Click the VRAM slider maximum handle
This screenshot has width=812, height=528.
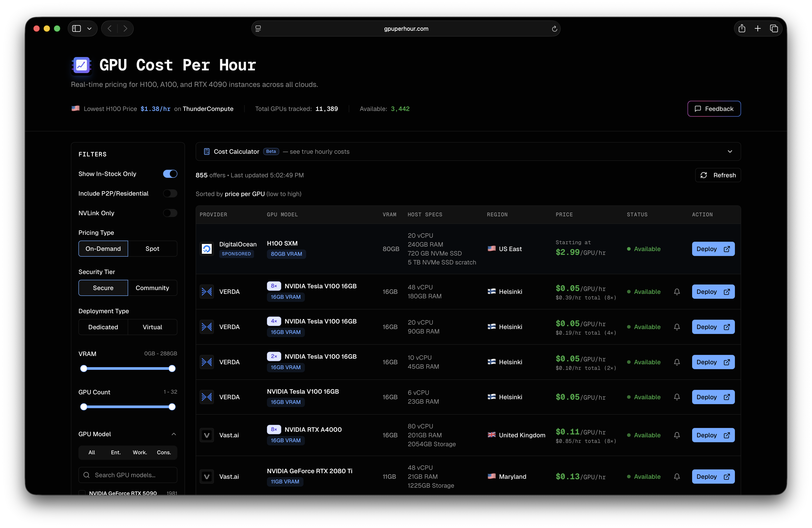pyautogui.click(x=172, y=368)
